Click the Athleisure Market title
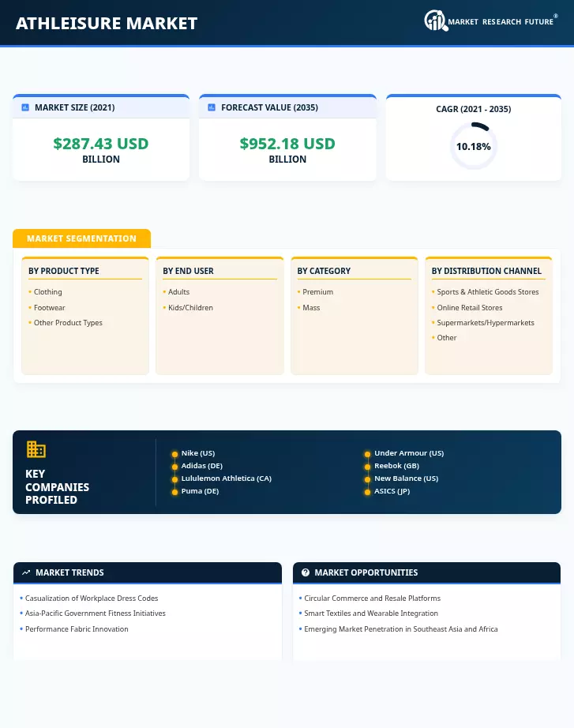Screen dimensions: 574x728 point(107,23)
